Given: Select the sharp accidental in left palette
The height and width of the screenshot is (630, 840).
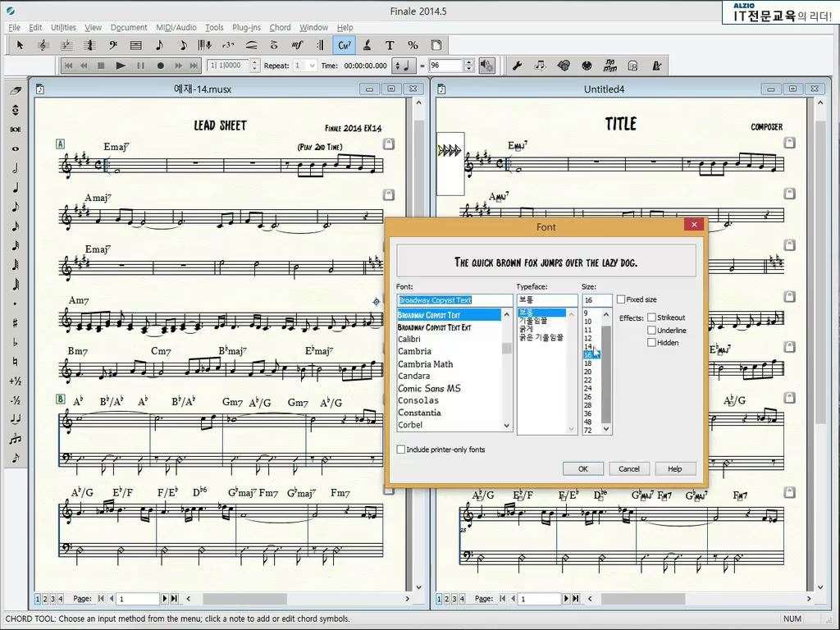Looking at the screenshot, I should pos(15,323).
